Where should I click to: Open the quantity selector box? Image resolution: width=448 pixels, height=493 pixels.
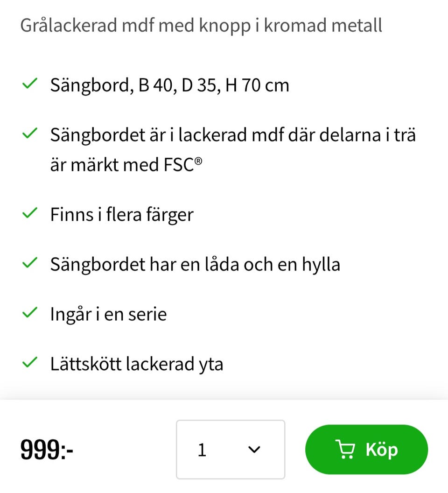coord(230,450)
